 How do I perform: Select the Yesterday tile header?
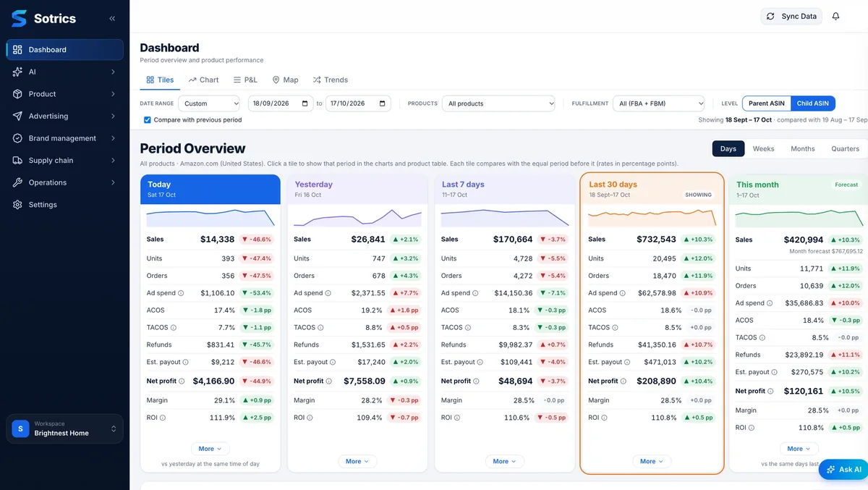click(x=357, y=189)
